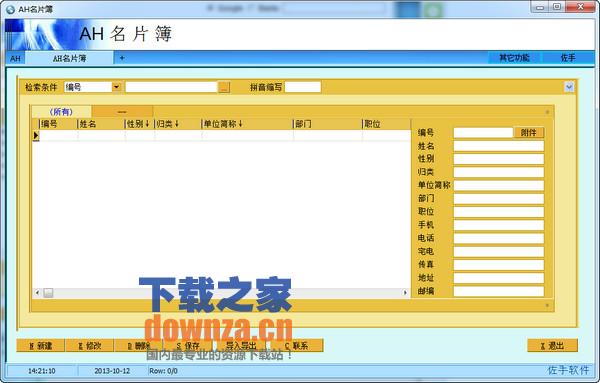The image size is (600, 383).
Task: Maximize the AH名片簿 window
Action: (x=557, y=7)
